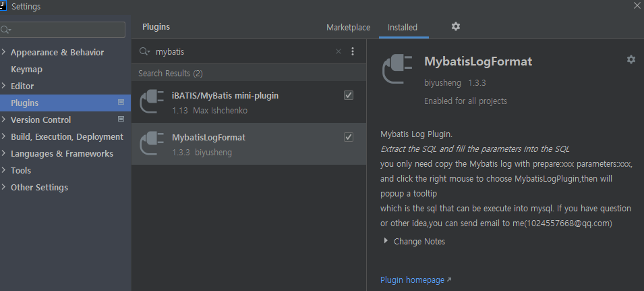Image resolution: width=644 pixels, height=291 pixels.
Task: Click the Plugins heading title
Action: (x=156, y=27)
